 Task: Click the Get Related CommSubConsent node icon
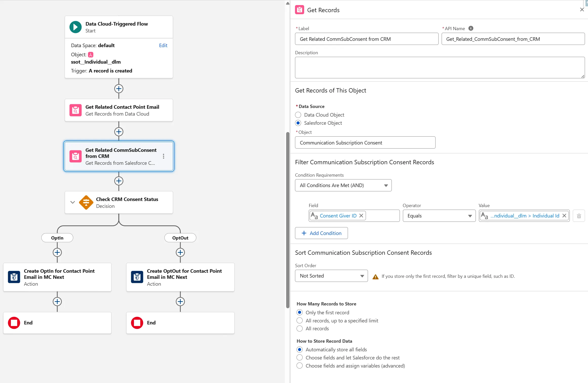(75, 156)
